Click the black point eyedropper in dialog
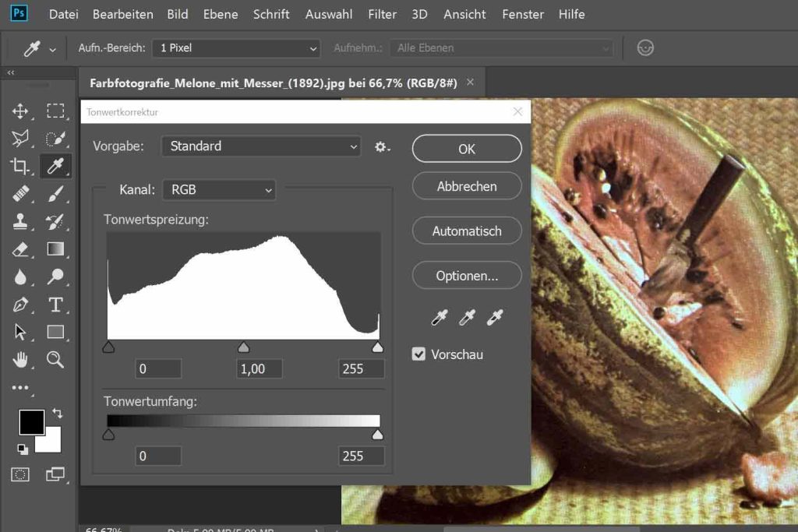This screenshot has width=798, height=532. 440,317
